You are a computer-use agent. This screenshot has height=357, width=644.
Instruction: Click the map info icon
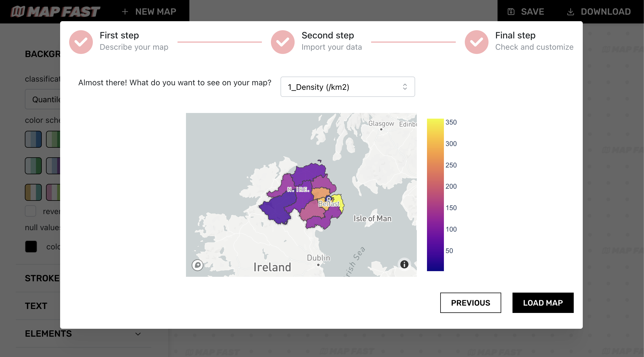[x=404, y=264]
